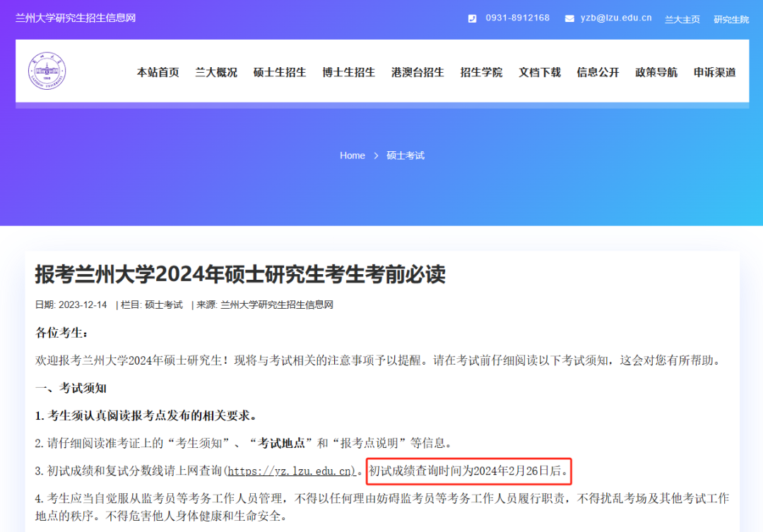The image size is (763, 532).
Task: Click 硕士考试 breadcrumb link
Action: (406, 155)
